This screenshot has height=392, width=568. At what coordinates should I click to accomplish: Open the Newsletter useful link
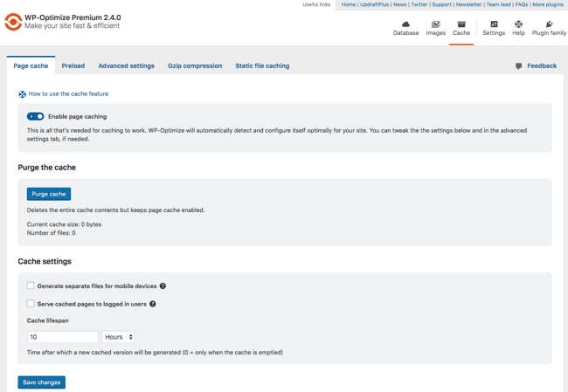click(468, 4)
